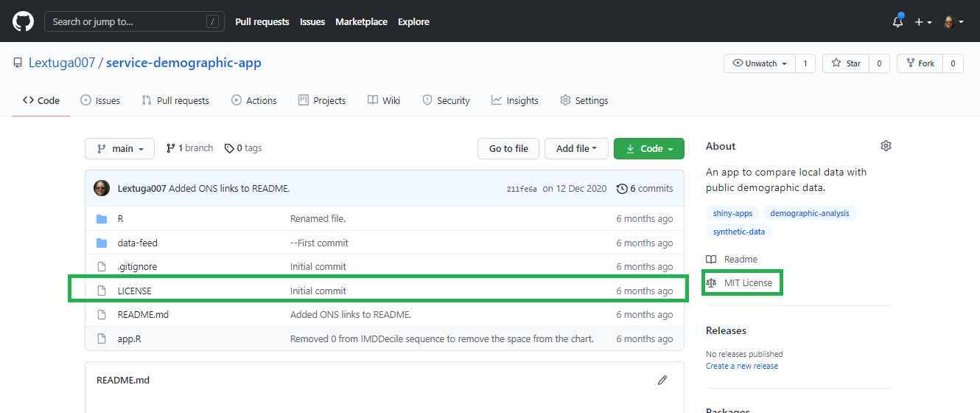Viewport: 980px width, 413px height.
Task: Open the .gitignore file
Action: 137,266
